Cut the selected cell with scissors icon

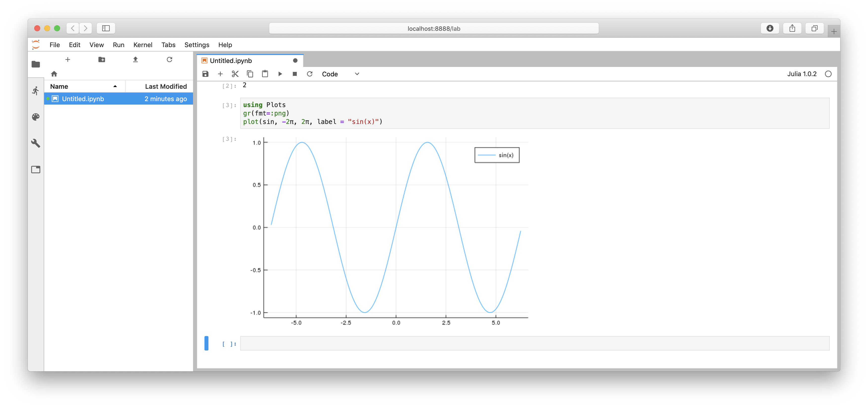click(235, 74)
